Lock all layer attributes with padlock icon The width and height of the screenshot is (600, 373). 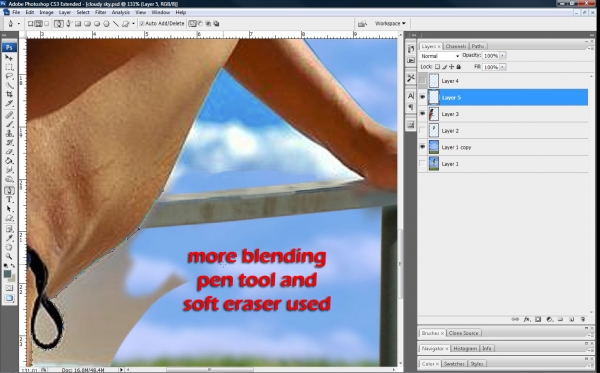(458, 67)
